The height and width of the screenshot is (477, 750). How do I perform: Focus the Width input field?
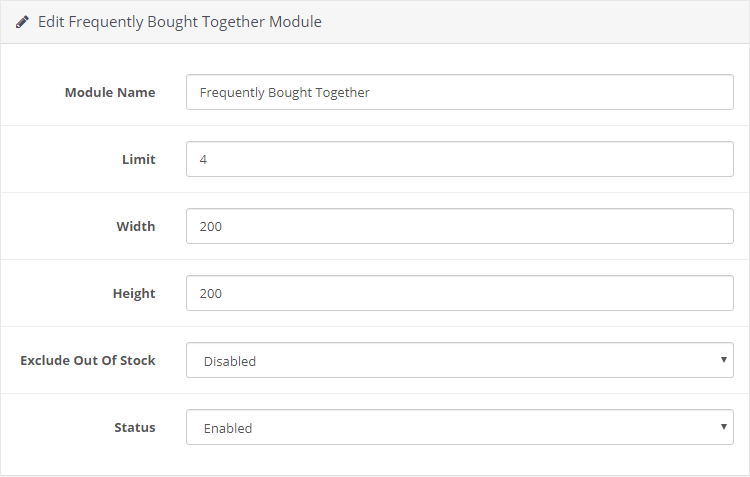click(460, 226)
